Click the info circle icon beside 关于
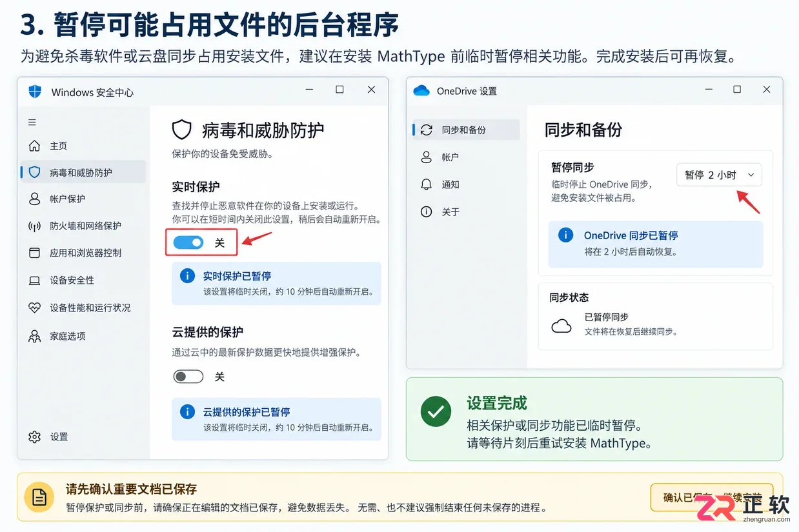The width and height of the screenshot is (799, 532). coord(426,212)
